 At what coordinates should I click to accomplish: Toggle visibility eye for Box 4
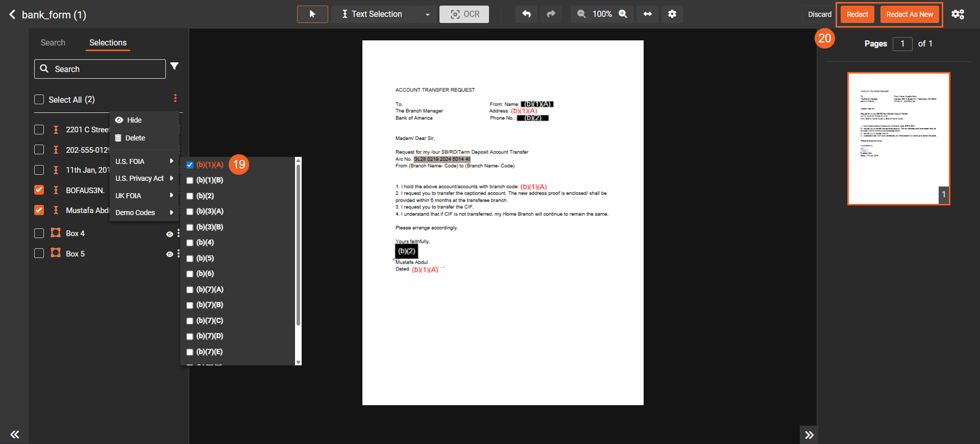[x=169, y=234]
